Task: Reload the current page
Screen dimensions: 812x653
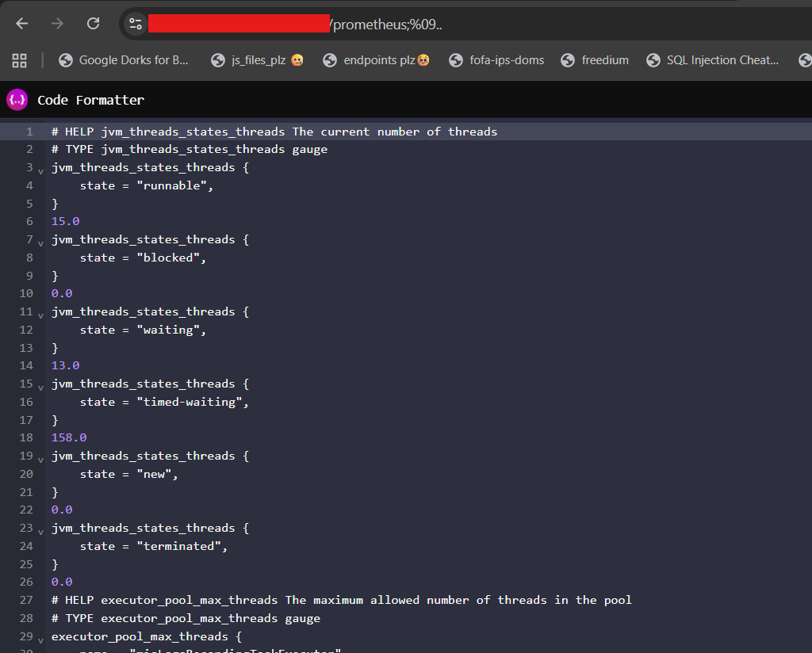Action: click(x=94, y=24)
